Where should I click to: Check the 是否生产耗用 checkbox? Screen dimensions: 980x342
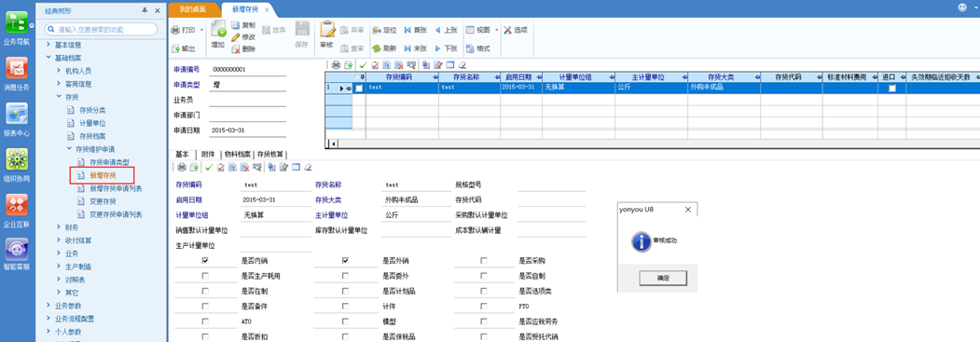[x=206, y=276]
